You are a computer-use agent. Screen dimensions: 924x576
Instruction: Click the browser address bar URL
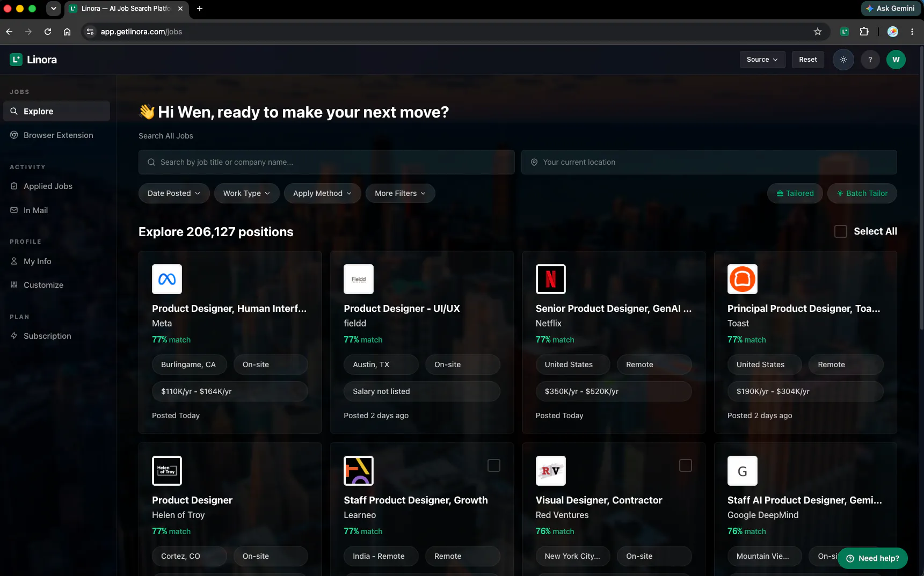pyautogui.click(x=142, y=32)
